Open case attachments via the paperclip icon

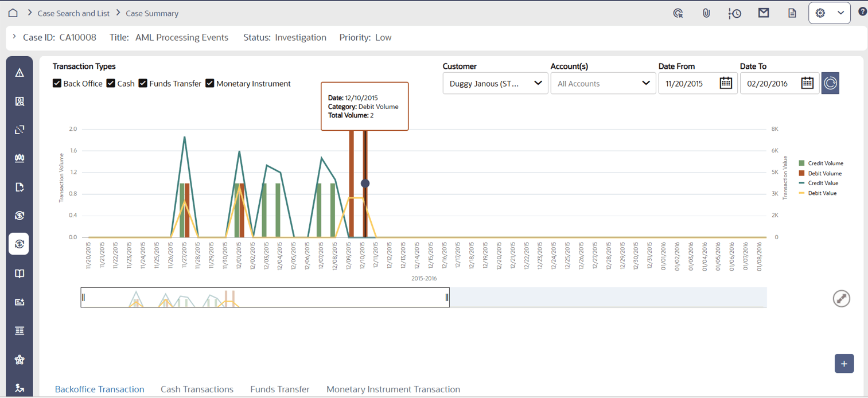706,12
